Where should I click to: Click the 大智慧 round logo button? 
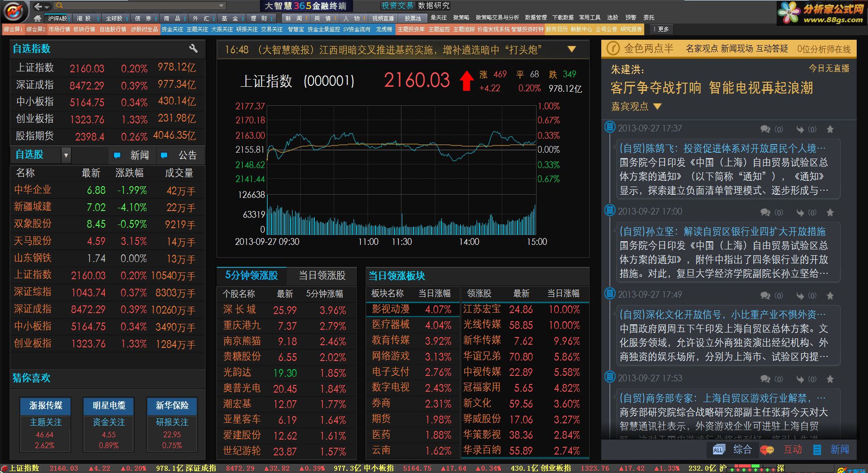(15, 11)
